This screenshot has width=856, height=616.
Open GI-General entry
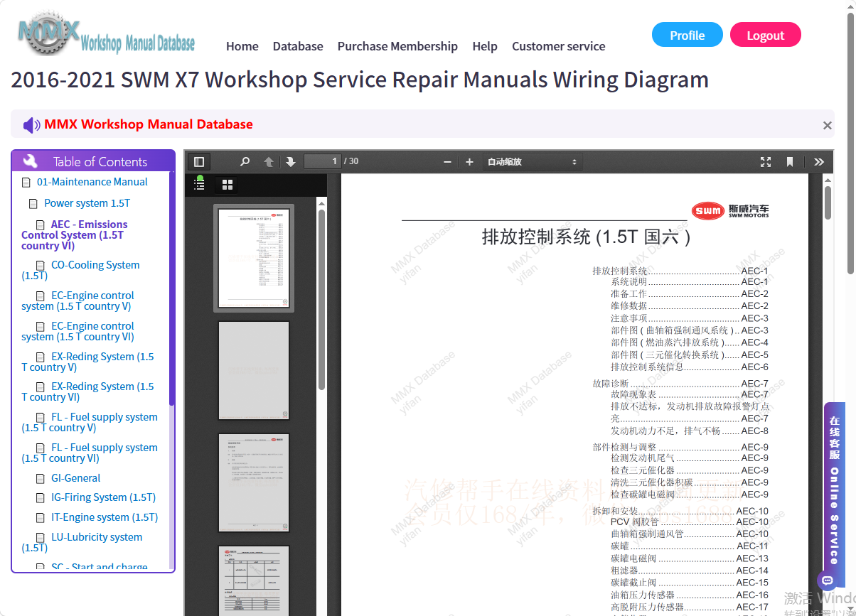click(x=75, y=478)
